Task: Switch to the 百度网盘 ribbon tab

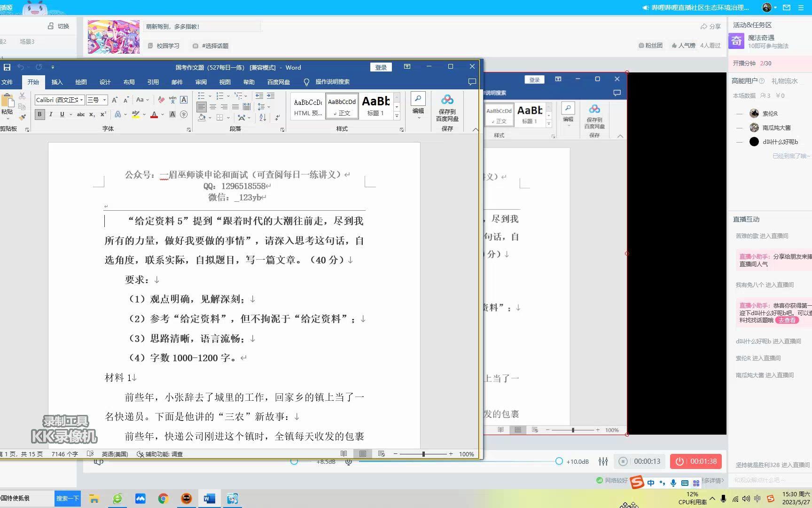Action: click(279, 82)
